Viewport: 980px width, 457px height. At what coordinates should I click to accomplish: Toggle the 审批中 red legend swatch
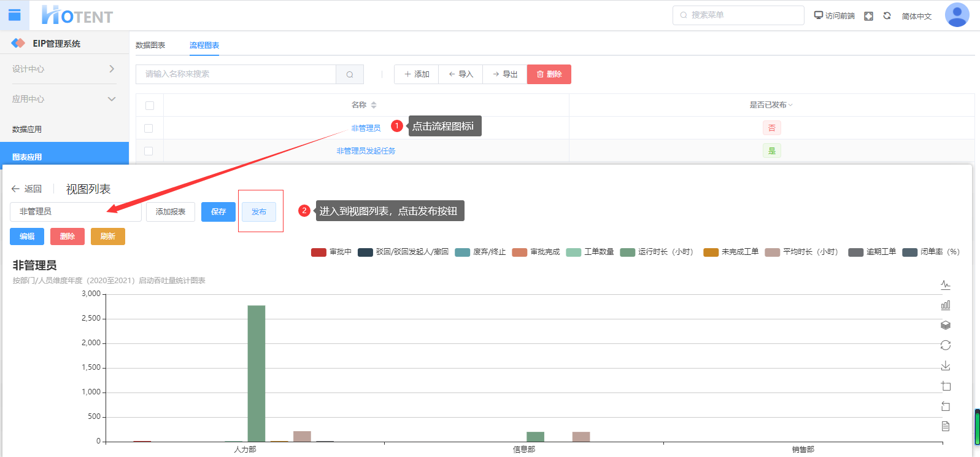pyautogui.click(x=318, y=252)
